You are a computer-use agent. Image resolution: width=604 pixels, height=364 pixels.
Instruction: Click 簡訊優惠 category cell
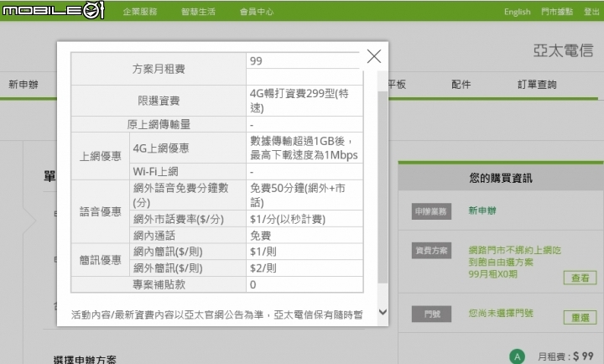pyautogui.click(x=100, y=260)
